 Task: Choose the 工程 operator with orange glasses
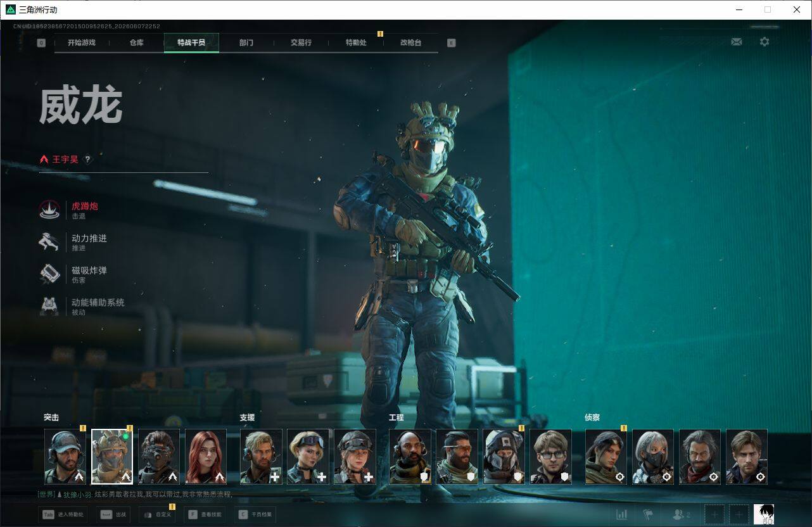point(457,457)
